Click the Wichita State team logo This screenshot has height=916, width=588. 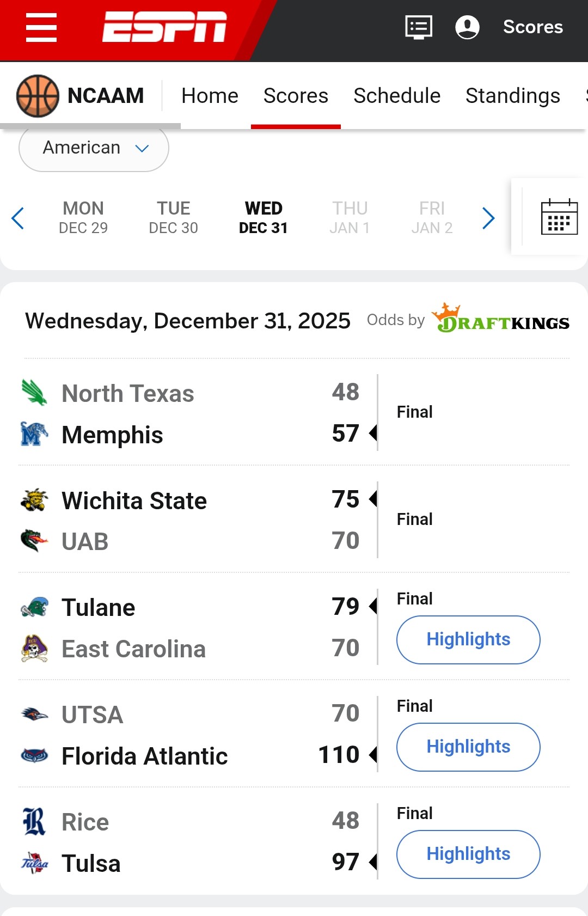click(34, 500)
